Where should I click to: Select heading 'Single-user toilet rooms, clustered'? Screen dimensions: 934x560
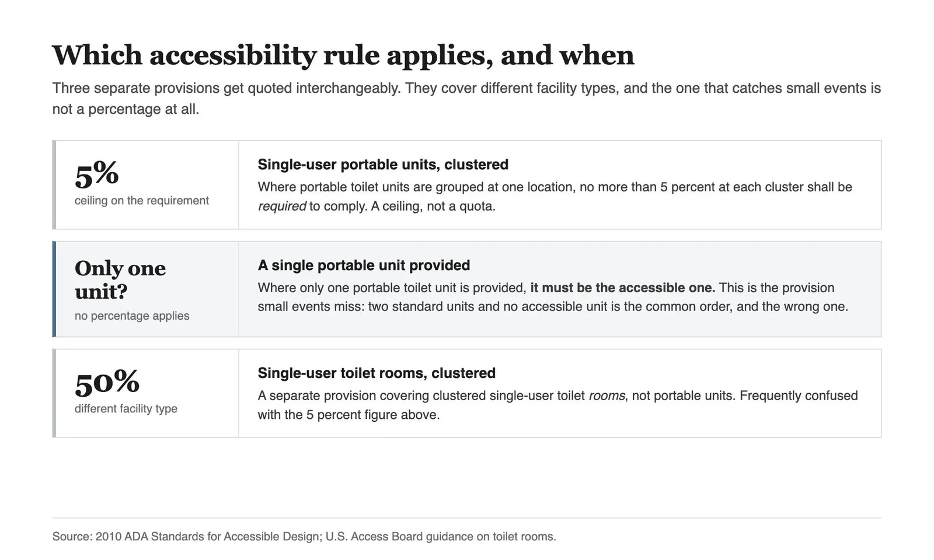[377, 373]
